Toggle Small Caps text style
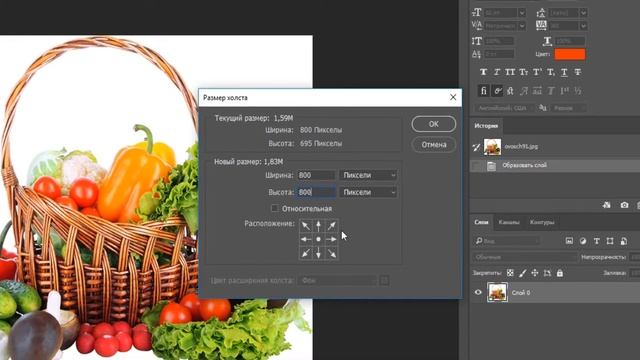The width and height of the screenshot is (640, 360). [x=524, y=72]
